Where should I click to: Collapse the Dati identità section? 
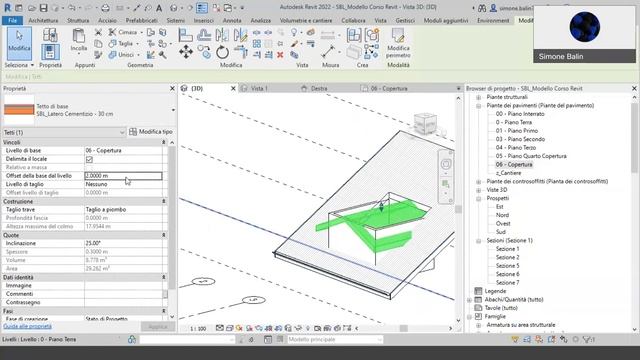pos(164,277)
